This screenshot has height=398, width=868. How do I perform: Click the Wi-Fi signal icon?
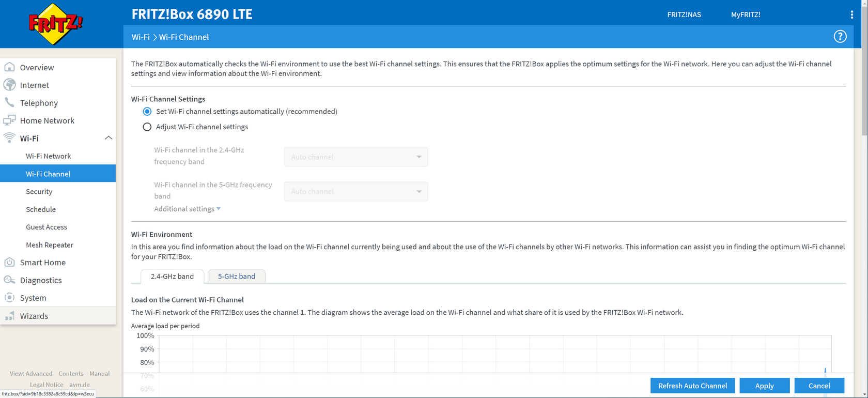coord(9,138)
